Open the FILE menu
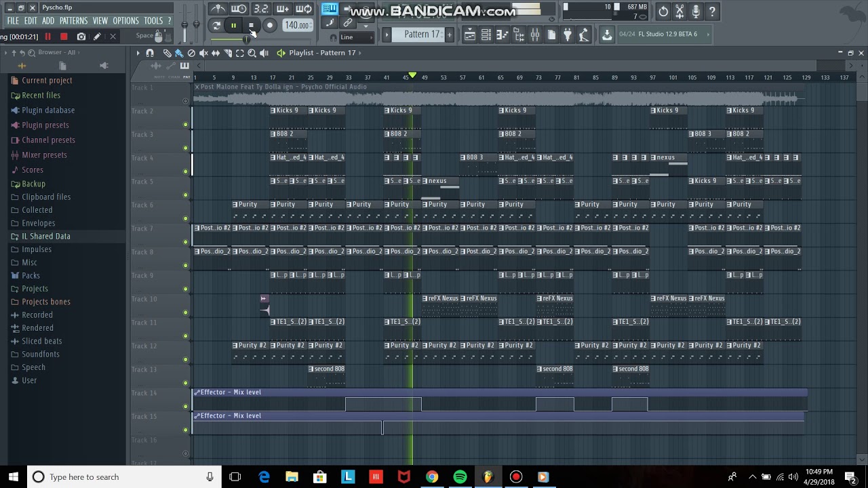 coord(13,21)
